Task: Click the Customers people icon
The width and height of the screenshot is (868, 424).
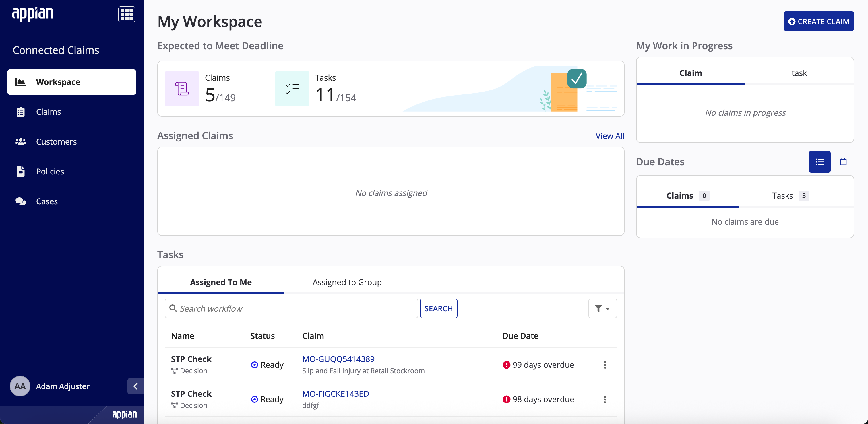Action: click(x=21, y=141)
